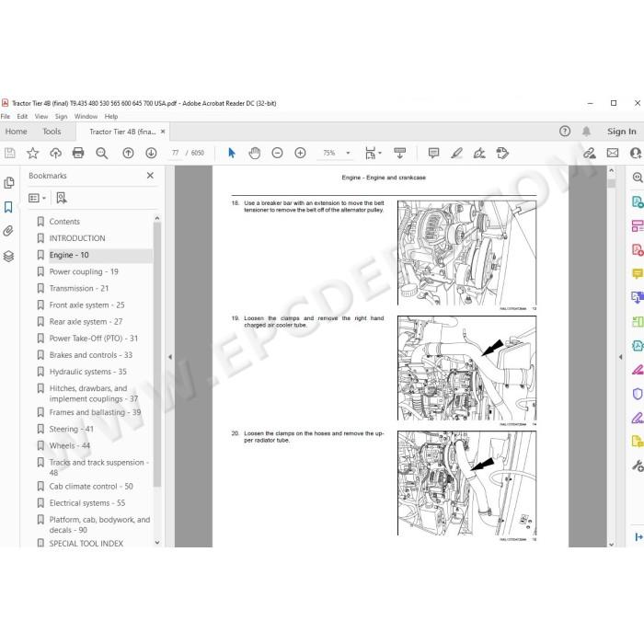The height and width of the screenshot is (644, 644).
Task: Toggle the Page Thumbnails panel
Action: pos(8,183)
